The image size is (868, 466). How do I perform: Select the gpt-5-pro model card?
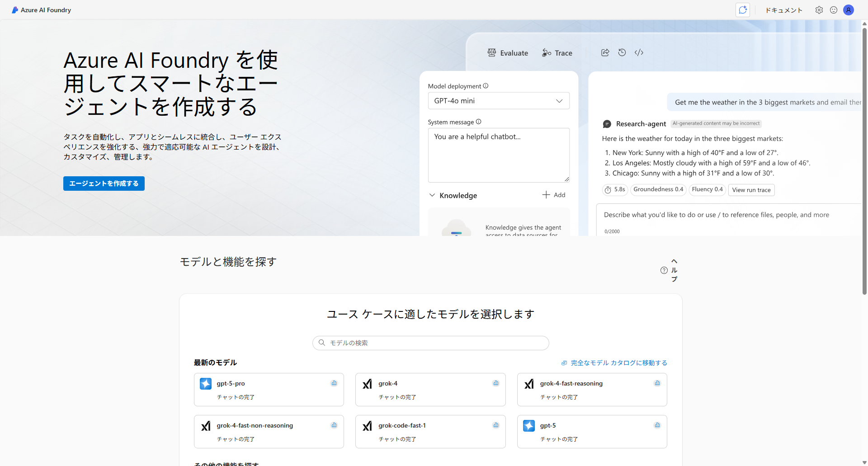pyautogui.click(x=269, y=389)
